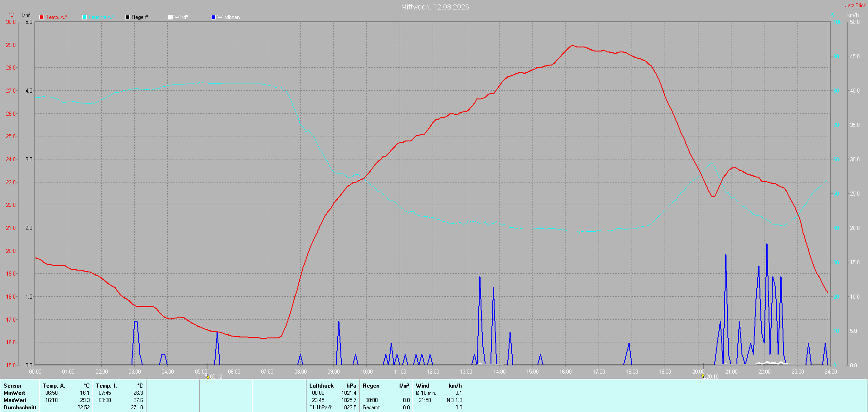Click the chart title Mittwoch, 12.08.2026
868x412 pixels.
[x=435, y=7]
